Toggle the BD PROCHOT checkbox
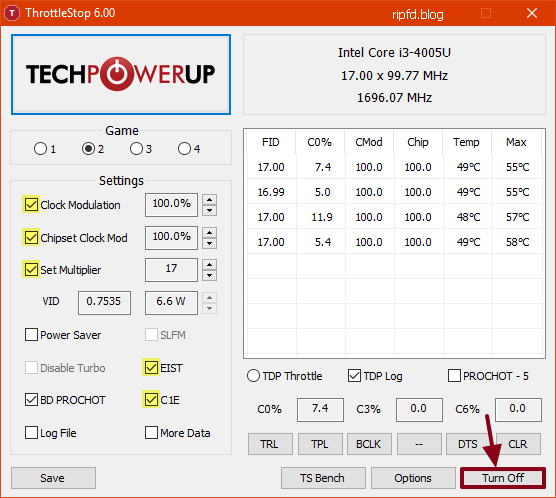This screenshot has width=556, height=498. tap(31, 400)
